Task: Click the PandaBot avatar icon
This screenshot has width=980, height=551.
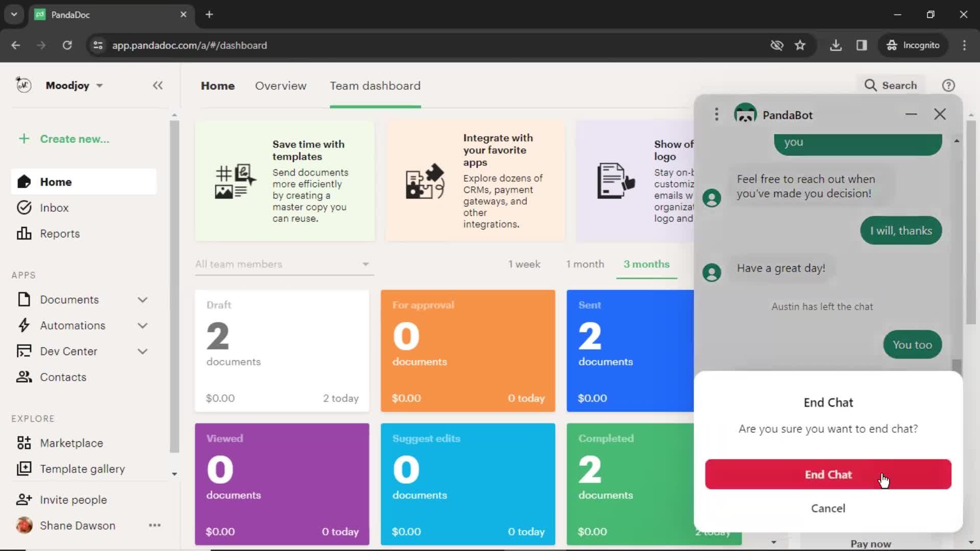Action: pos(745,114)
